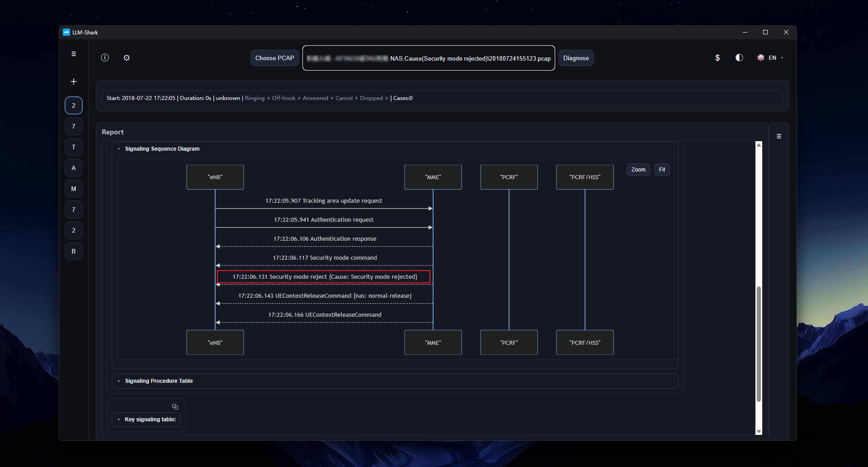Click the info icon in the toolbar

click(105, 57)
